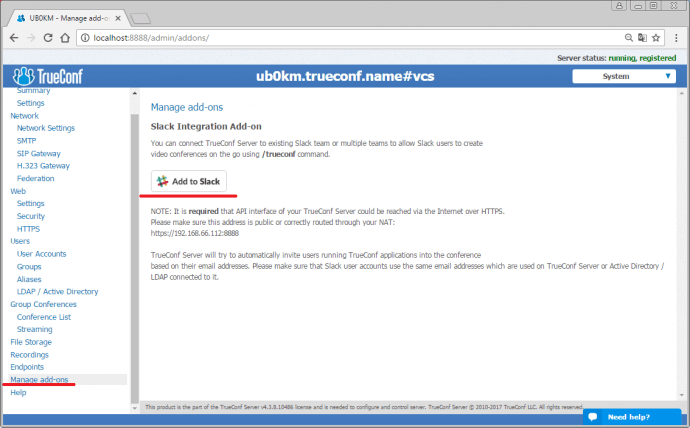
Task: Open User Accounts page
Action: [x=42, y=254]
